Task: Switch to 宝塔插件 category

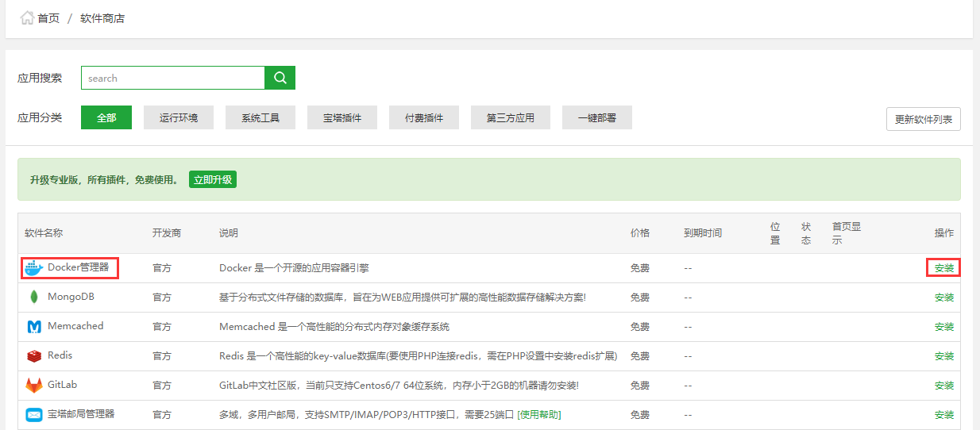Action: click(x=342, y=117)
